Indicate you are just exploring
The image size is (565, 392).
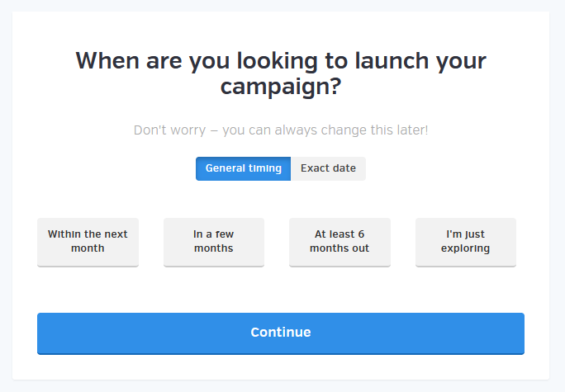coord(466,242)
